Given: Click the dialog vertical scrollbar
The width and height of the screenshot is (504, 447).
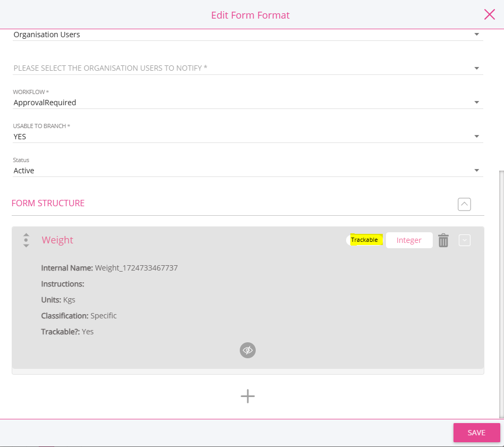Looking at the screenshot, I should coord(501,294).
